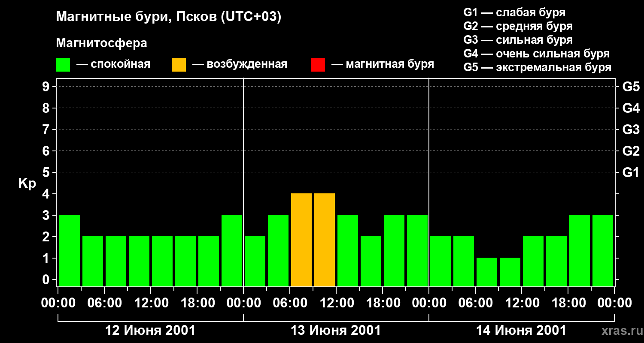Click the Kp 1 bar for 09:00–12:00, 14 Июня
644x343 pixels.
510,272
